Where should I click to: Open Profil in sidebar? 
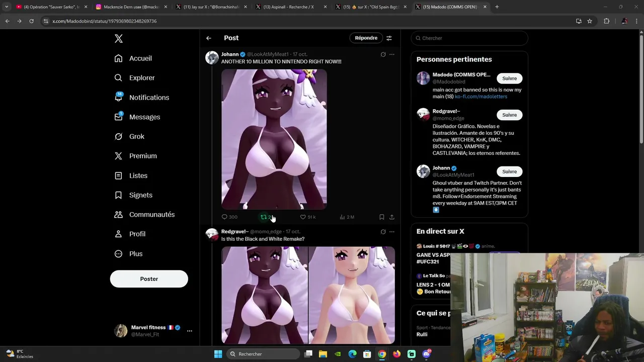(x=130, y=234)
